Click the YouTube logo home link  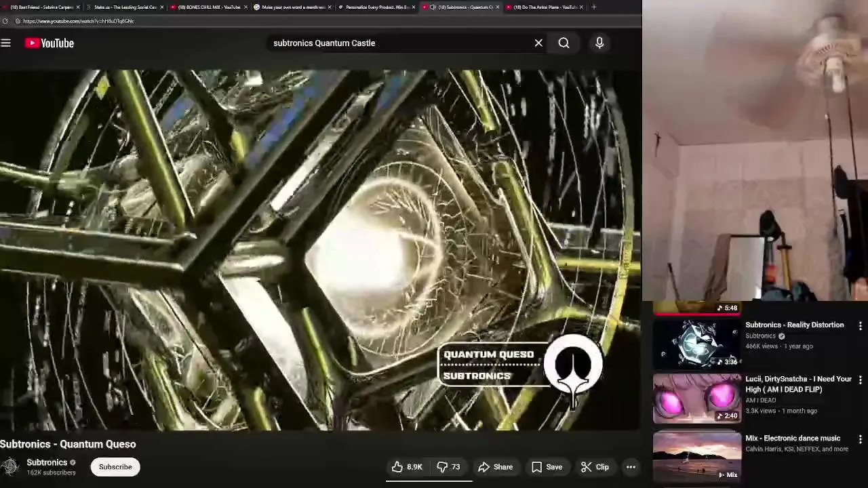[50, 43]
